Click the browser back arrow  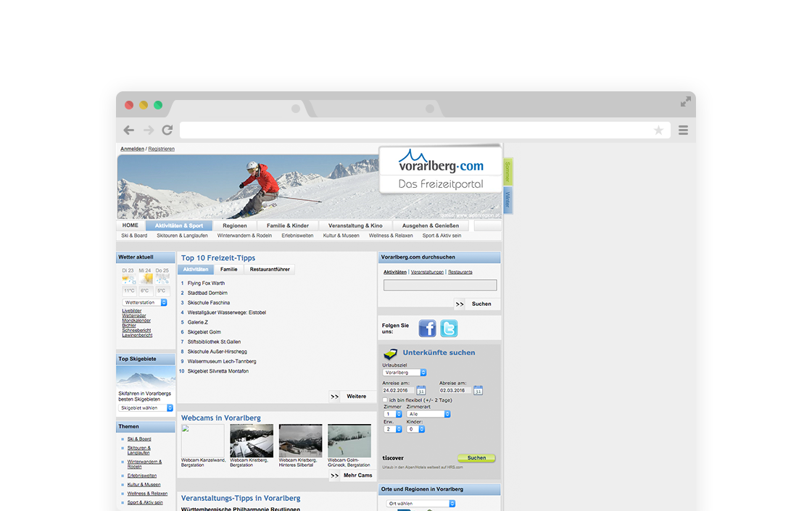pos(129,130)
